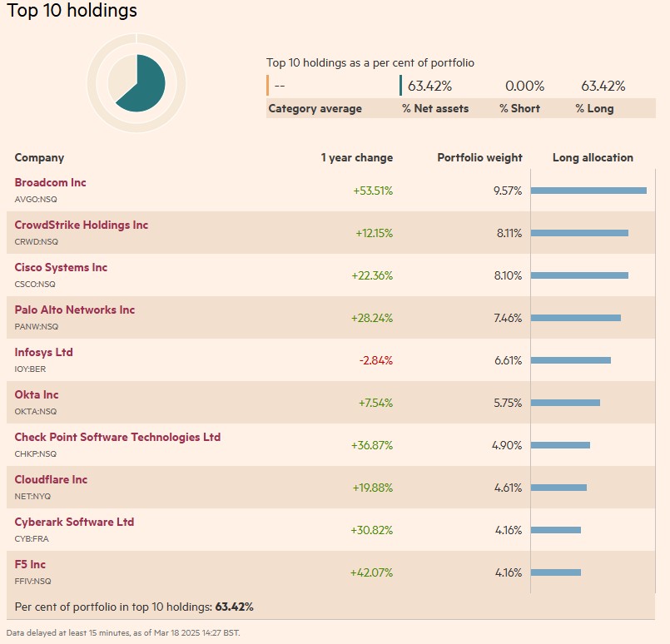
Task: Click F5 Inc's long allocation bar
Action: [555, 572]
